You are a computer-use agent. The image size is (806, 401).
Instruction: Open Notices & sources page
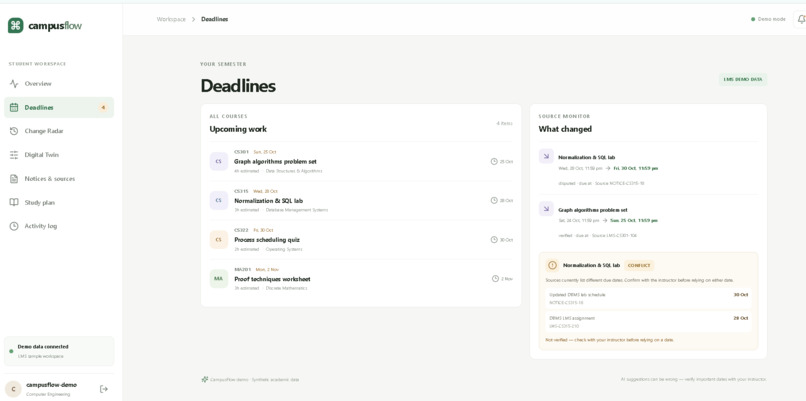click(x=59, y=179)
